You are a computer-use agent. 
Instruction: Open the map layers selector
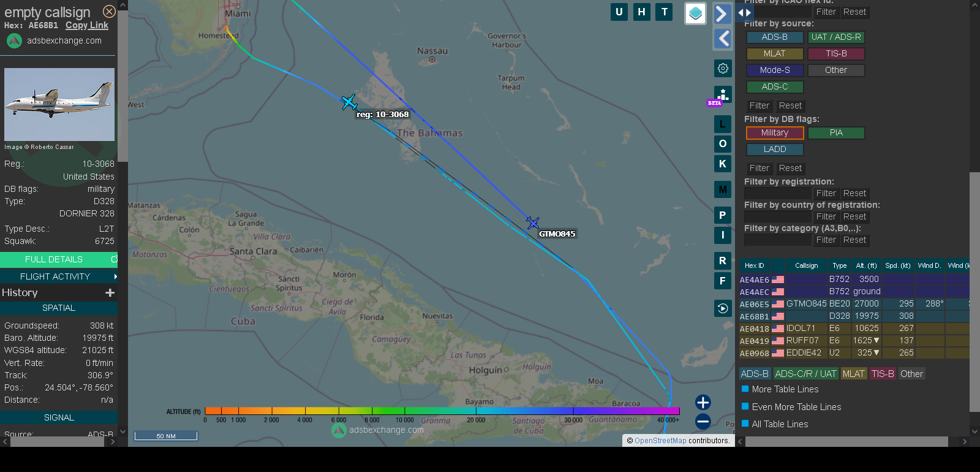695,13
